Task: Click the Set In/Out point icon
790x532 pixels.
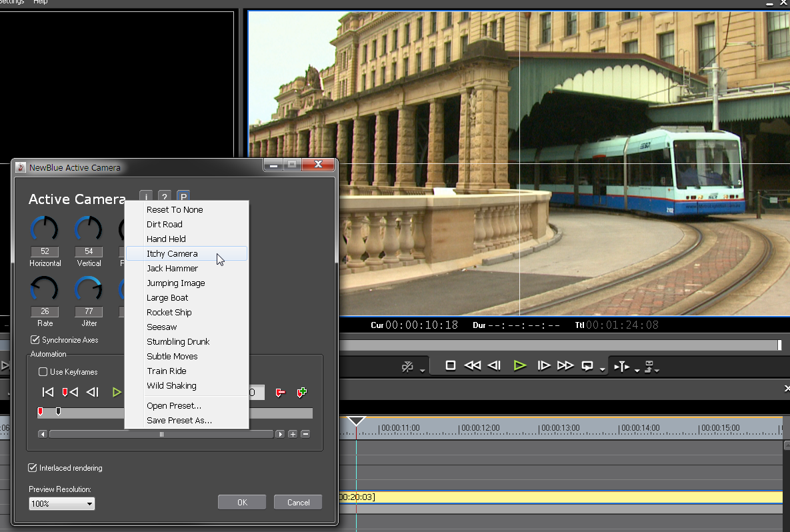Action: coord(622,366)
